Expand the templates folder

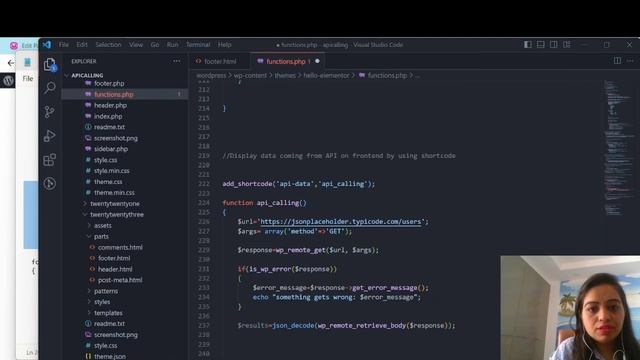point(108,313)
